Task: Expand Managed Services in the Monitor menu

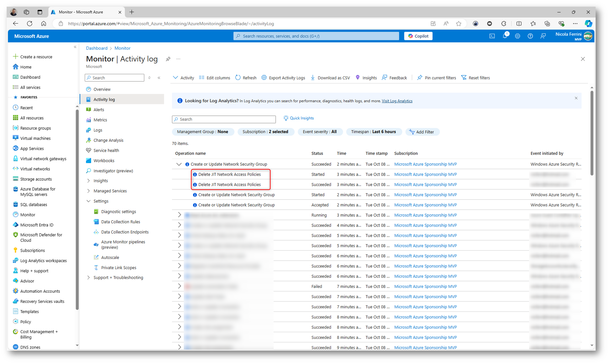Action: tap(89, 191)
